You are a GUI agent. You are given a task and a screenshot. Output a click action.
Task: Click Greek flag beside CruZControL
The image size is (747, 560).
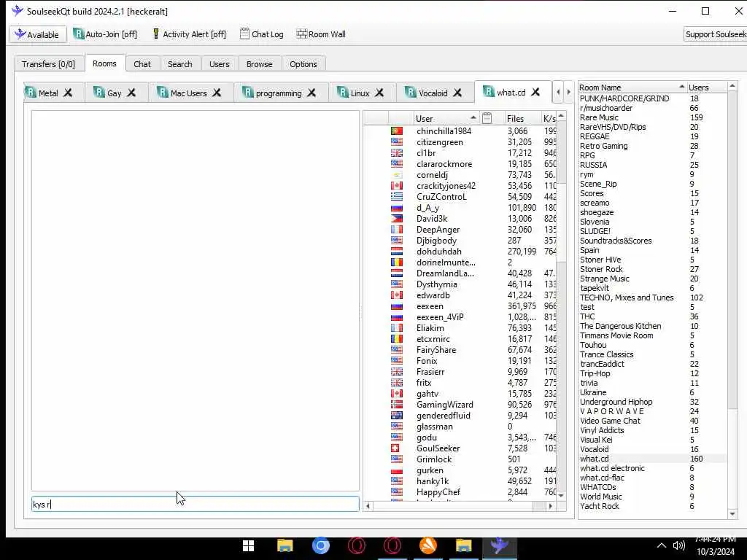pos(397,197)
